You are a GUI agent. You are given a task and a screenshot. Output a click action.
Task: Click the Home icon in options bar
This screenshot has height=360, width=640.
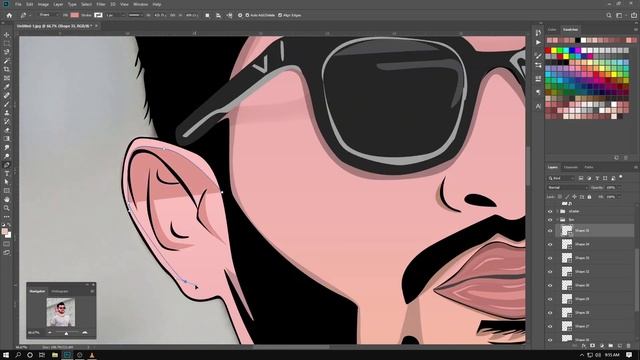click(x=9, y=15)
